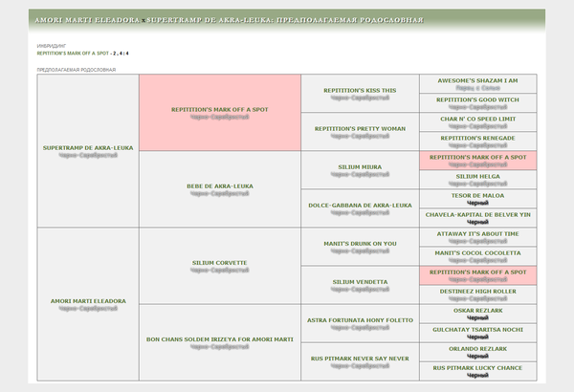
Task: Open RUS PITMARK NEVER SAY NEVER link
Action: (x=360, y=359)
